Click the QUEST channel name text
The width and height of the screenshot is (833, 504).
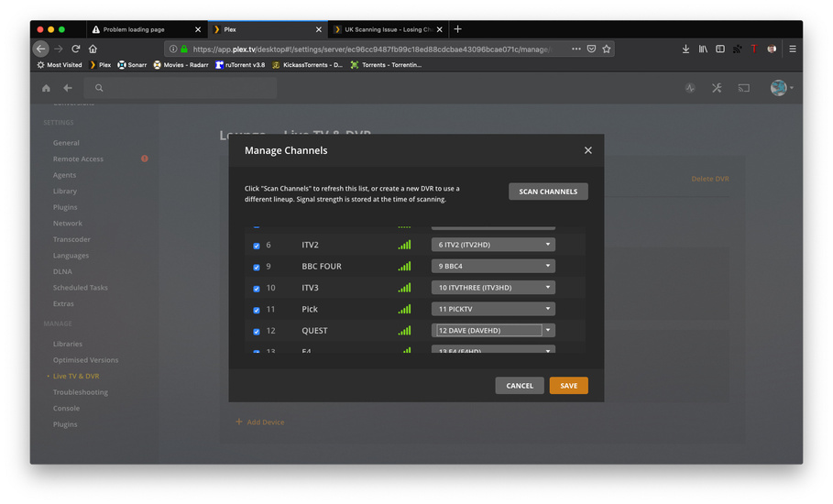pos(314,330)
